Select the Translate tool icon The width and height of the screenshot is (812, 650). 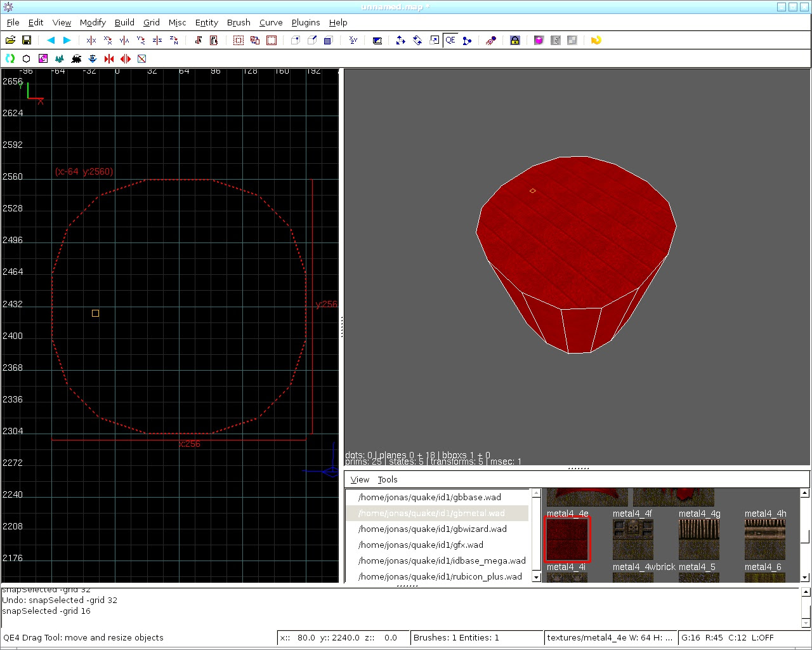point(401,40)
